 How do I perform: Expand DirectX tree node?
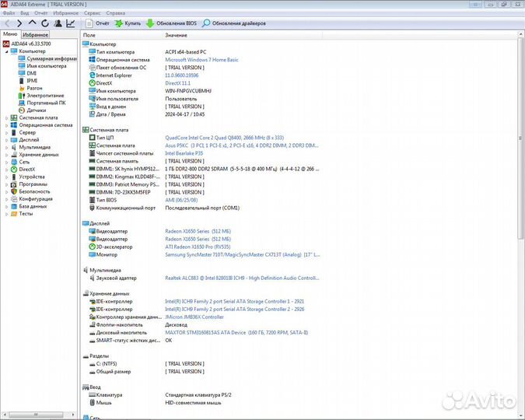click(6, 170)
